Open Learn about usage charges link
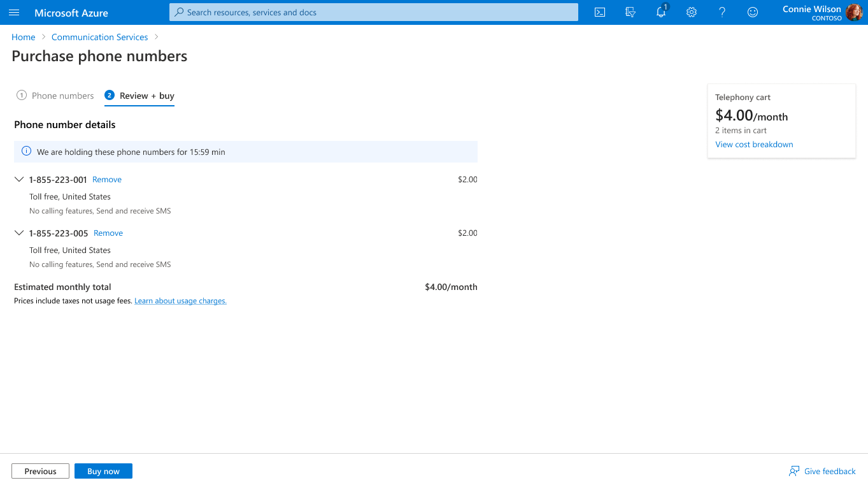868x485 pixels. (180, 301)
